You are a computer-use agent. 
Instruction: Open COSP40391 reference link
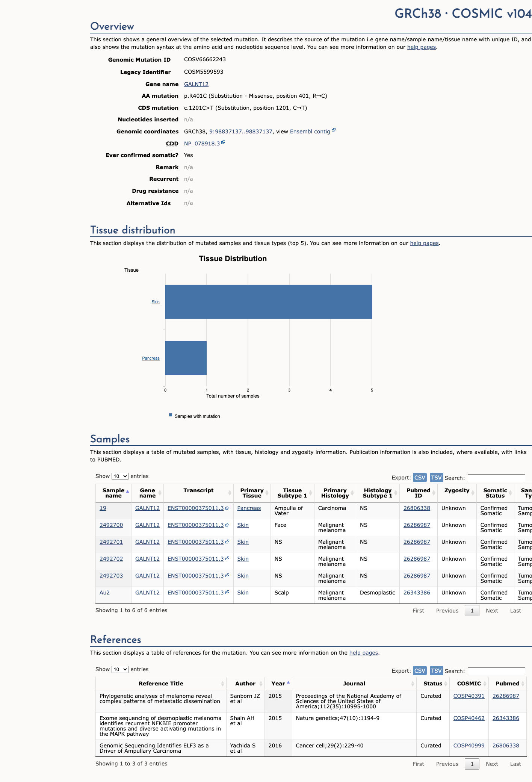pyautogui.click(x=469, y=696)
